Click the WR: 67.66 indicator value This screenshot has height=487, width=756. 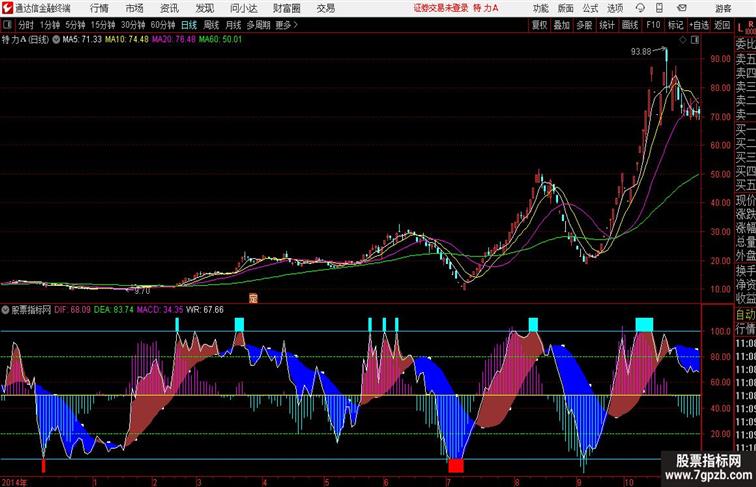pyautogui.click(x=205, y=310)
